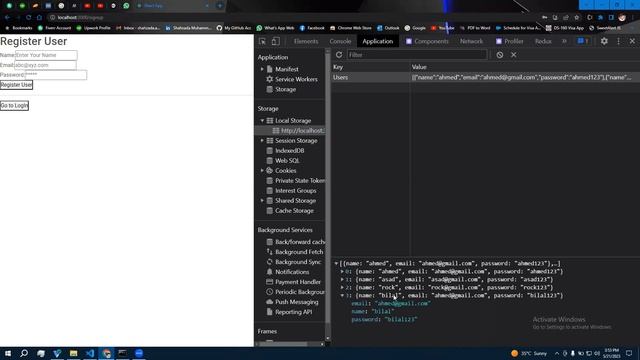Switch to the Network tab

tap(471, 41)
